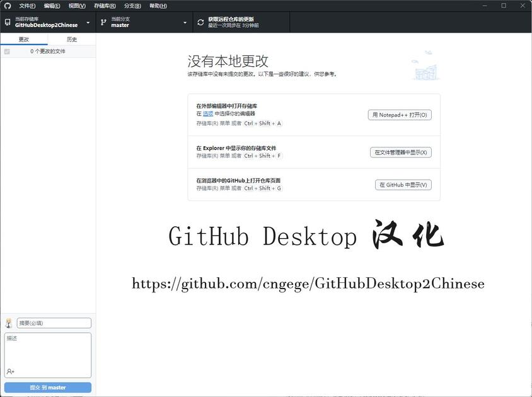
Task: Click 获取远程仓库的更新 fetch button
Action: pyautogui.click(x=241, y=23)
